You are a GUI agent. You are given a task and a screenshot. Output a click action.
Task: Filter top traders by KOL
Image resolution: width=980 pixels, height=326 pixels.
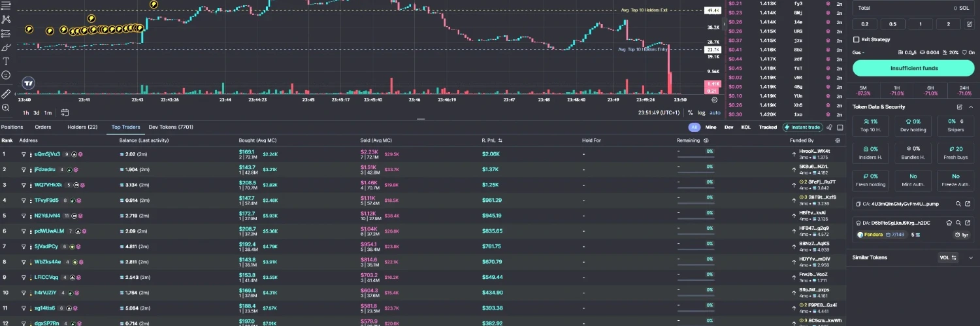pos(745,127)
